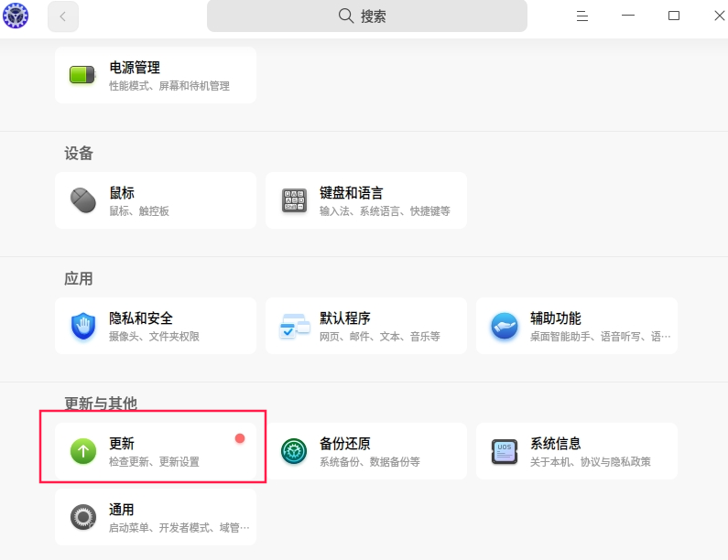The height and width of the screenshot is (560, 728).
Task: Open the 更新 settings title
Action: [122, 444]
